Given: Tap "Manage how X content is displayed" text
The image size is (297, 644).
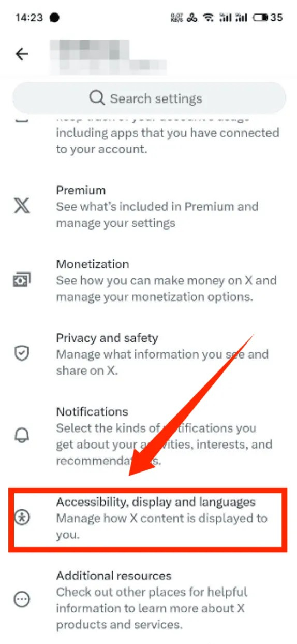Looking at the screenshot, I should (162, 518).
